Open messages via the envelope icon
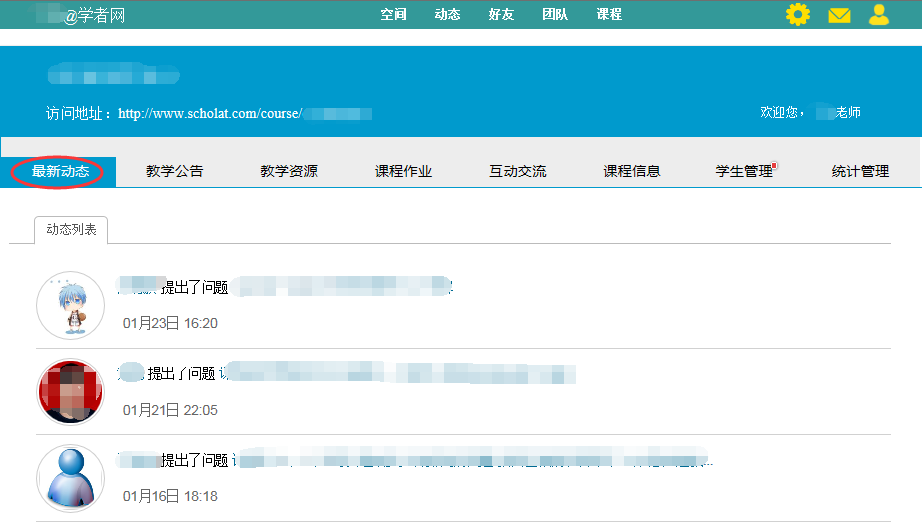The image size is (922, 523). coord(839,15)
